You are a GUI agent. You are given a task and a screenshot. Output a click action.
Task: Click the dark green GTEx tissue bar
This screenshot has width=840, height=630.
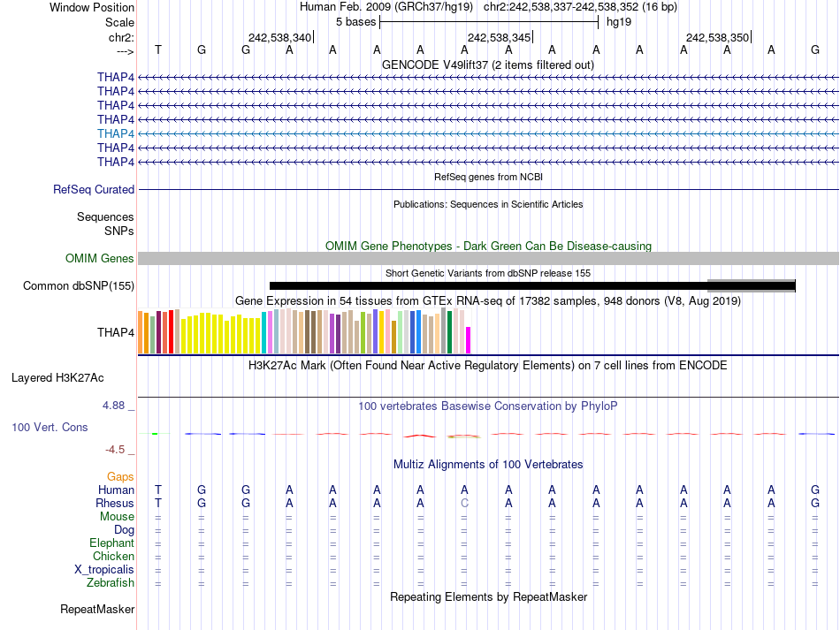[x=449, y=332]
